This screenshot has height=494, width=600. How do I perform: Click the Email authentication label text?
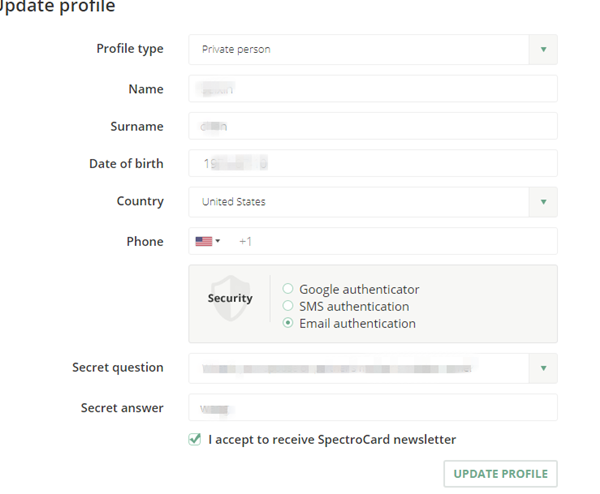coord(357,323)
